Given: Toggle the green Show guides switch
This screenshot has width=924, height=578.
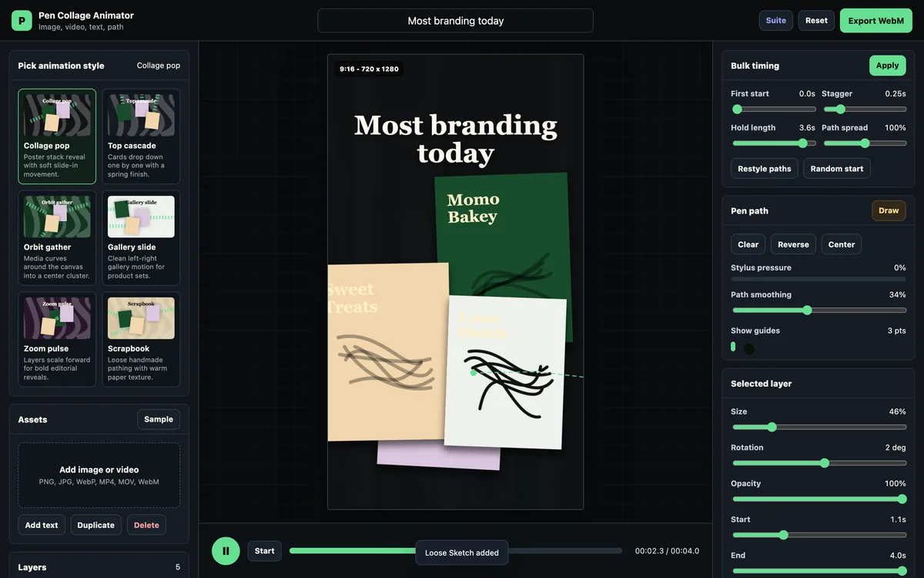Looking at the screenshot, I should coord(733,347).
